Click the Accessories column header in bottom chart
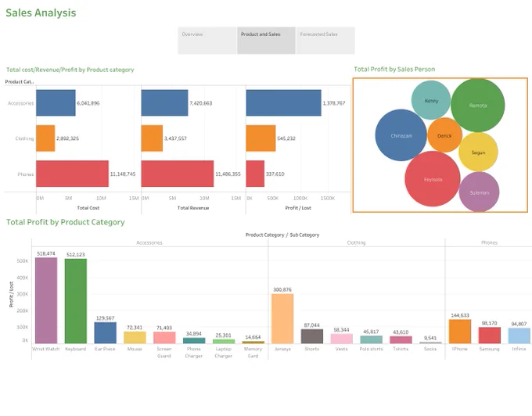Viewport: 532px width, 416px height. 149,242
